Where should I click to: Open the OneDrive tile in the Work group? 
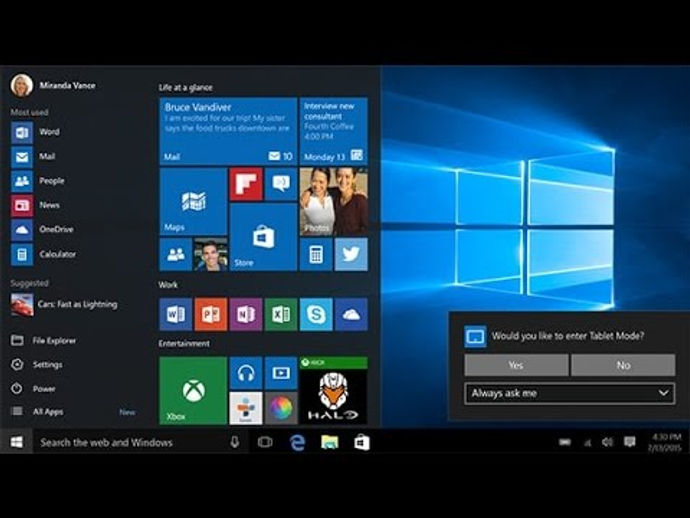[x=351, y=314]
